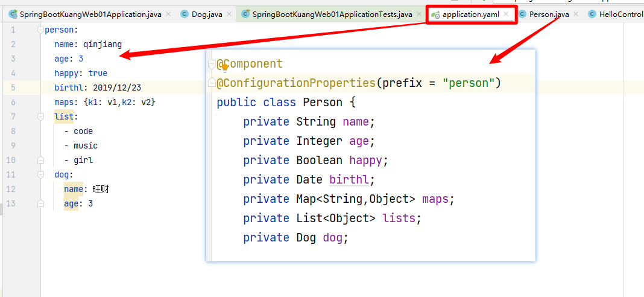Click the Integer 'age' field in the Person class

pos(359,141)
